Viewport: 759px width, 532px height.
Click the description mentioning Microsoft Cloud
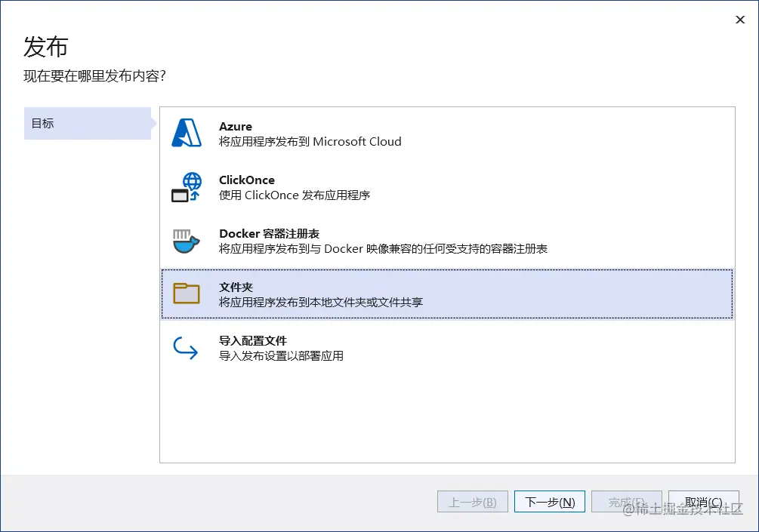310,142
